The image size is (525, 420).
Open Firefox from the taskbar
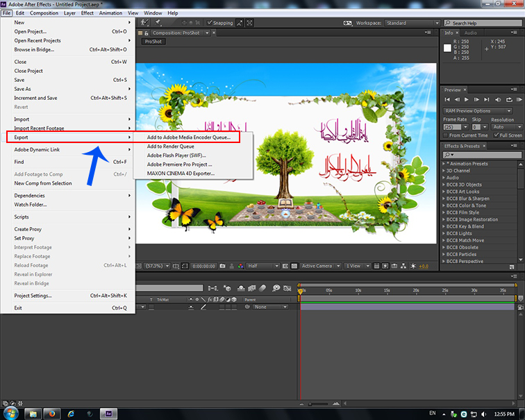tap(51, 414)
